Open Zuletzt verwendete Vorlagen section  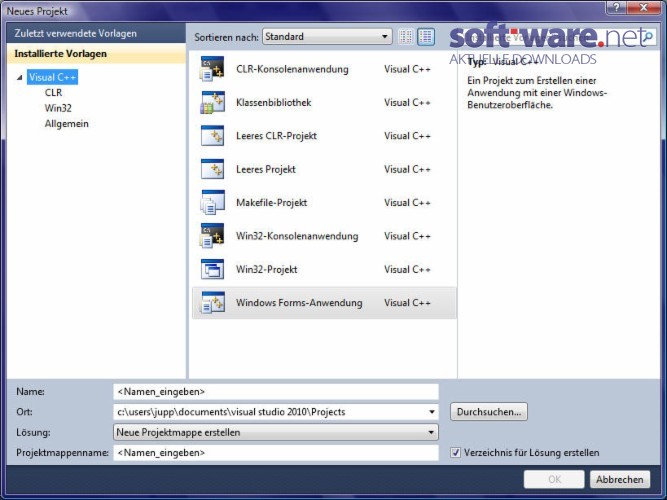(96, 33)
